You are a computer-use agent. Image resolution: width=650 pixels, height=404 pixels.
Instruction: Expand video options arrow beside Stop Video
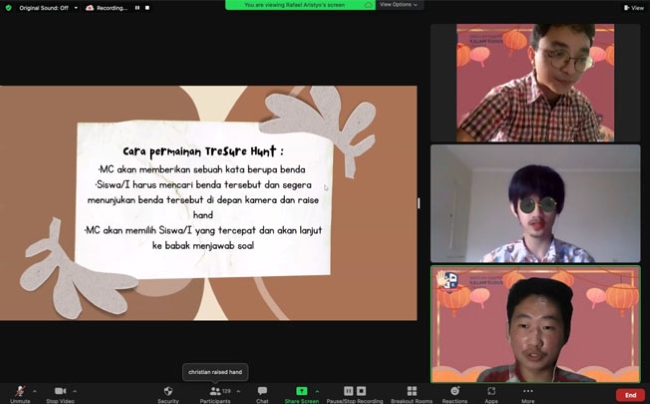77,390
